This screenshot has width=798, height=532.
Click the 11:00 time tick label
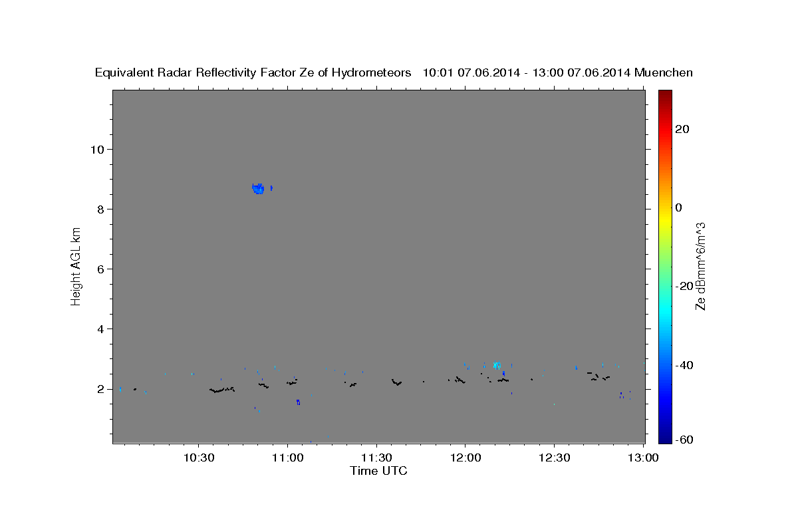point(287,458)
